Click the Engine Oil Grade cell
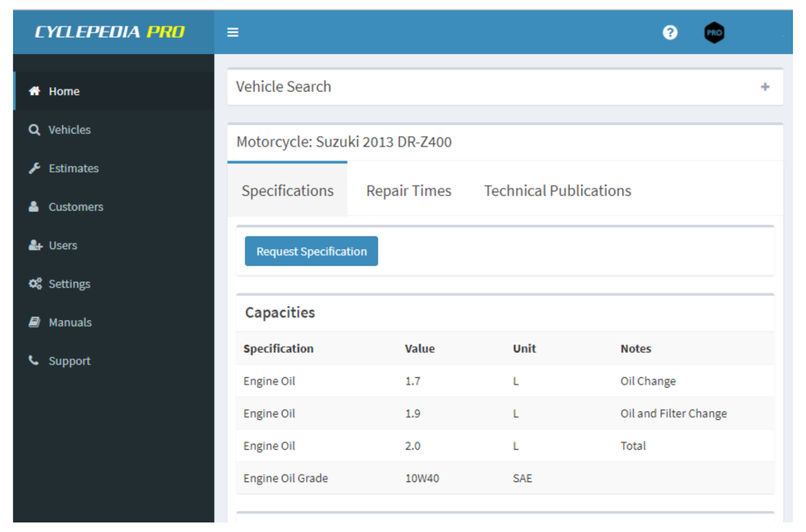The width and height of the screenshot is (806, 532). [x=286, y=478]
